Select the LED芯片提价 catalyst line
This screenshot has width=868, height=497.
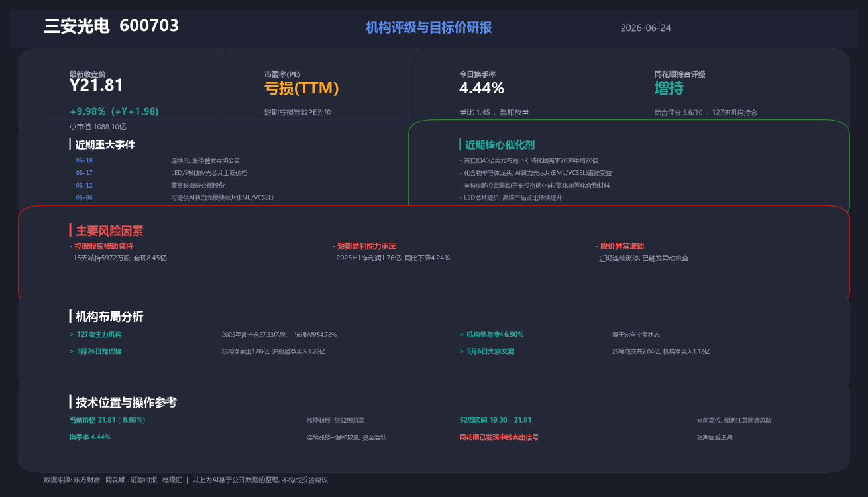click(510, 197)
